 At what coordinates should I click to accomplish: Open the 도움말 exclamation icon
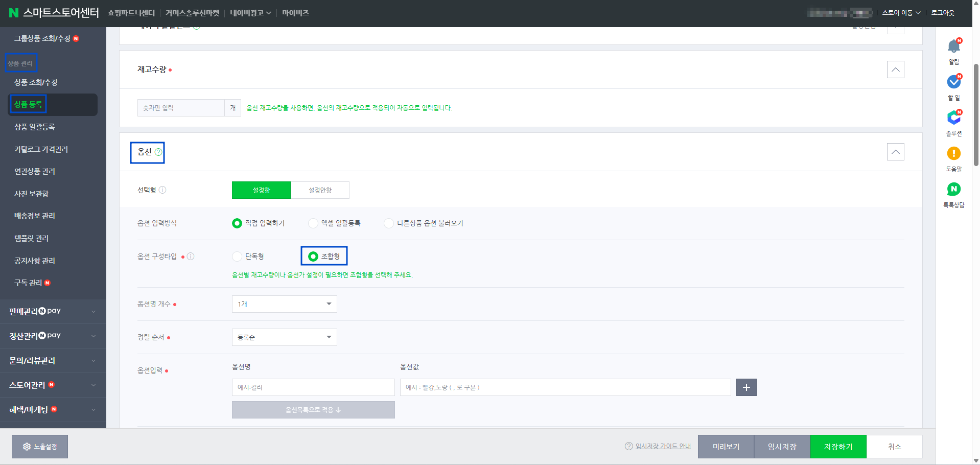(x=953, y=153)
